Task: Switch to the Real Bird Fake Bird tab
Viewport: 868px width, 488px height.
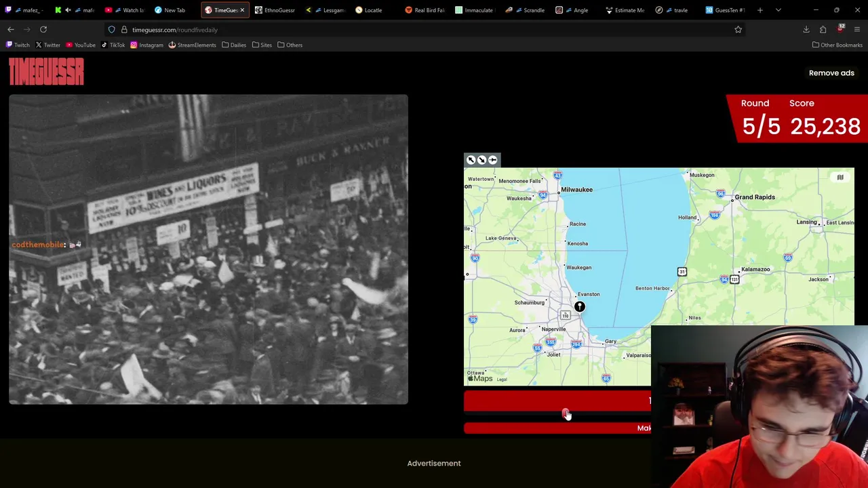Action: [x=425, y=10]
